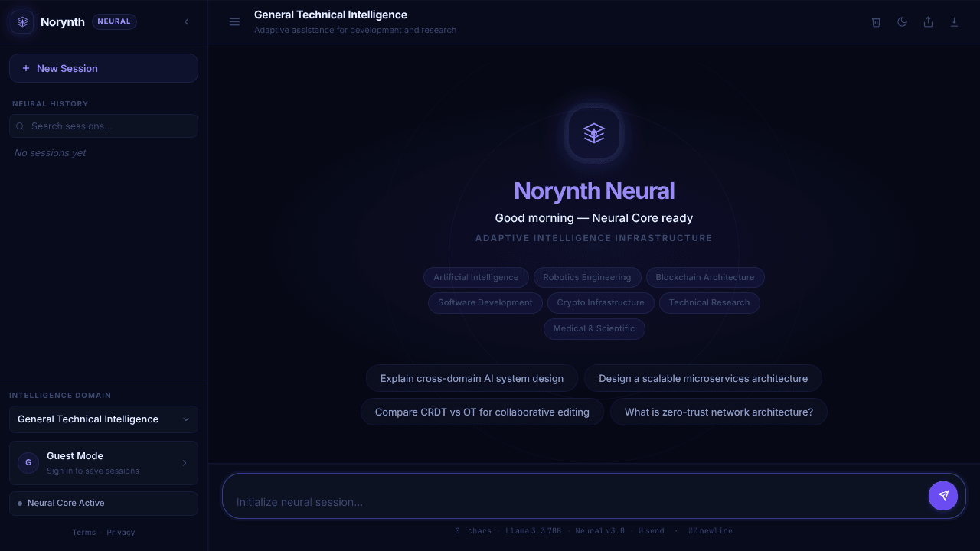Click the NEURAL badge next to Norynth
The image size is (980, 551).
point(114,21)
